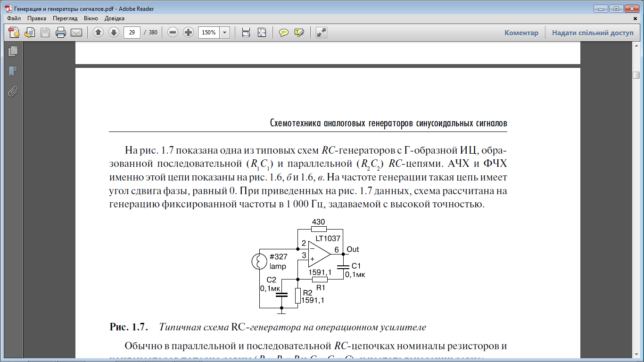Add a sticky note comment

[283, 33]
